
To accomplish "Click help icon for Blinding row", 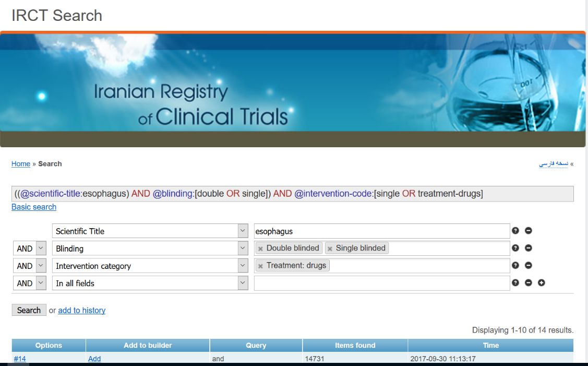I will 515,248.
